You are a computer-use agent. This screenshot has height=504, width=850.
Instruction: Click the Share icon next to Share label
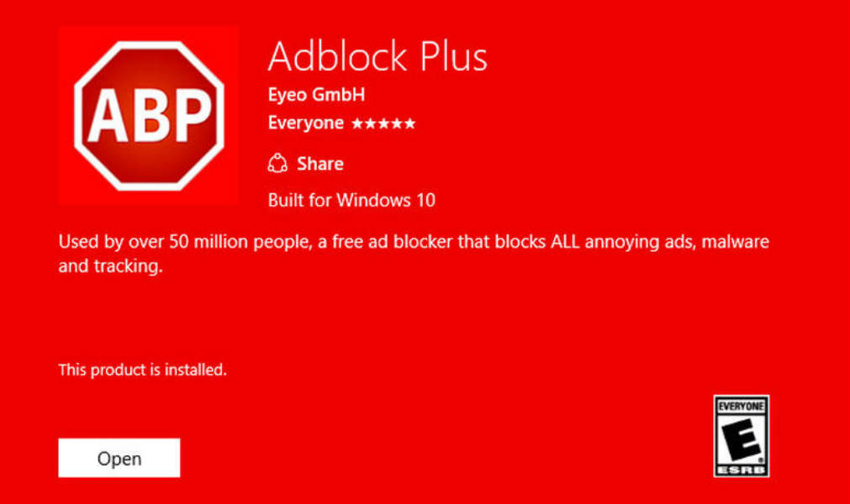[x=278, y=163]
